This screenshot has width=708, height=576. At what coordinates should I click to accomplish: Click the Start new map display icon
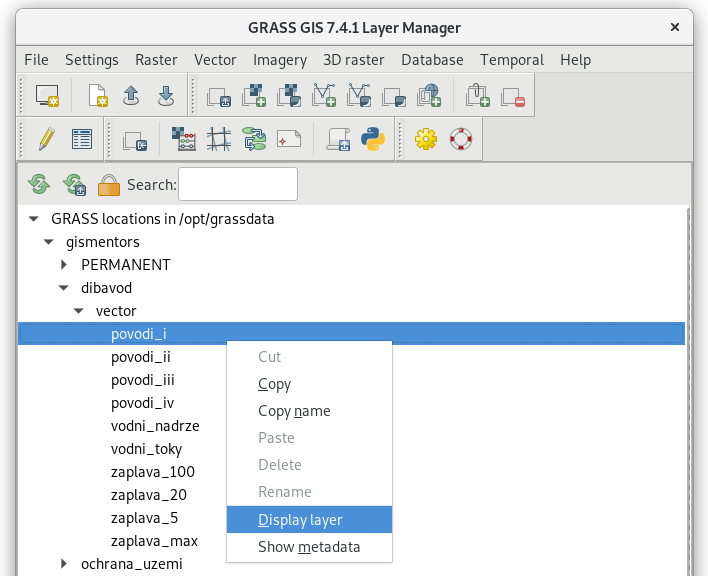click(47, 95)
